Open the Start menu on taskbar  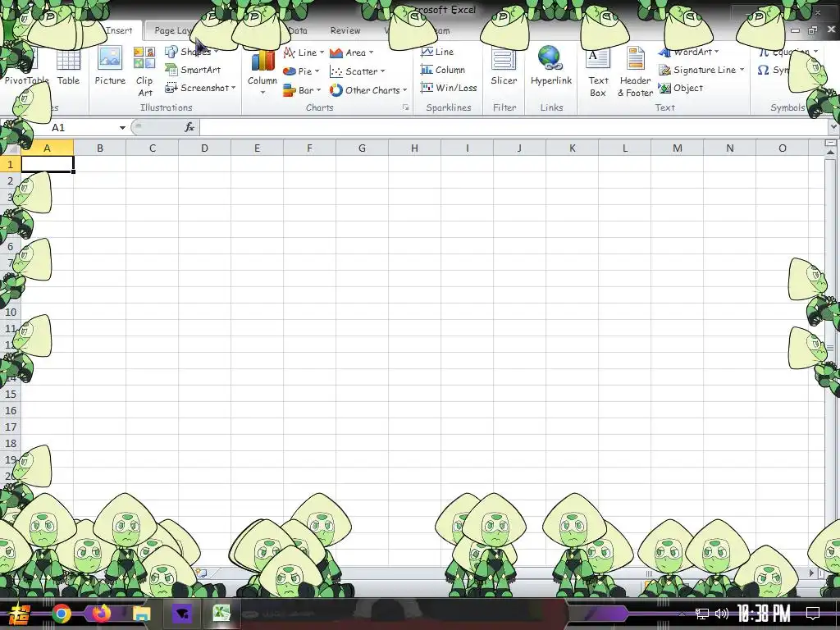click(x=20, y=614)
